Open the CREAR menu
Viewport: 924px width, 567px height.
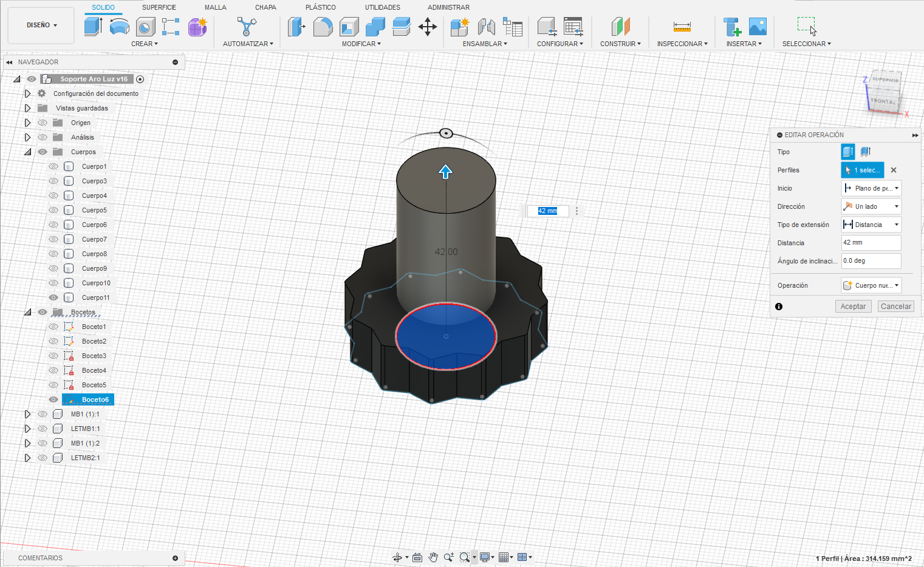tap(145, 44)
